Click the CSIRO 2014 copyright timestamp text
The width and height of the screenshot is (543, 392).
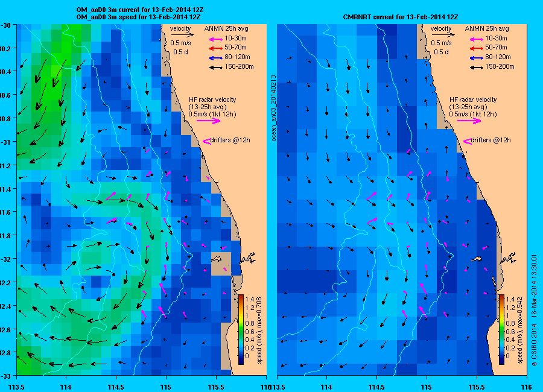click(x=534, y=311)
